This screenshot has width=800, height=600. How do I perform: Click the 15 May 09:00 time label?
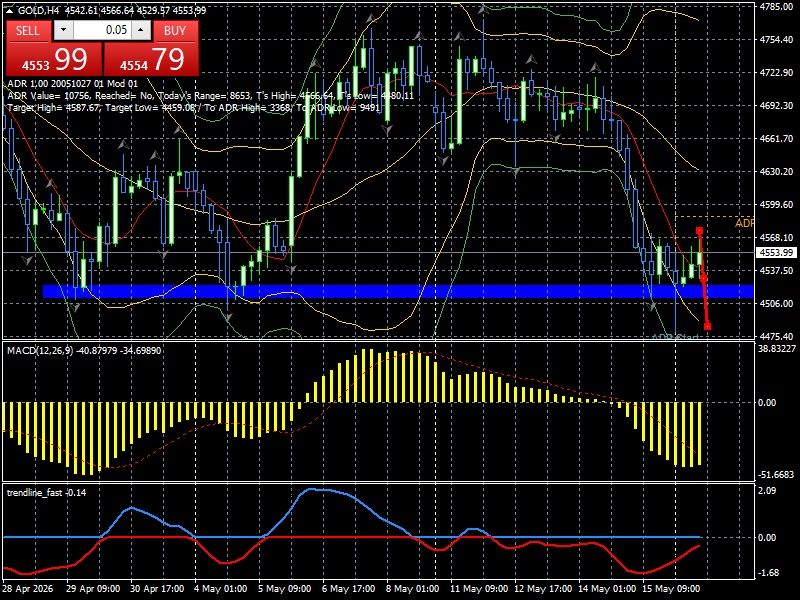point(671,588)
